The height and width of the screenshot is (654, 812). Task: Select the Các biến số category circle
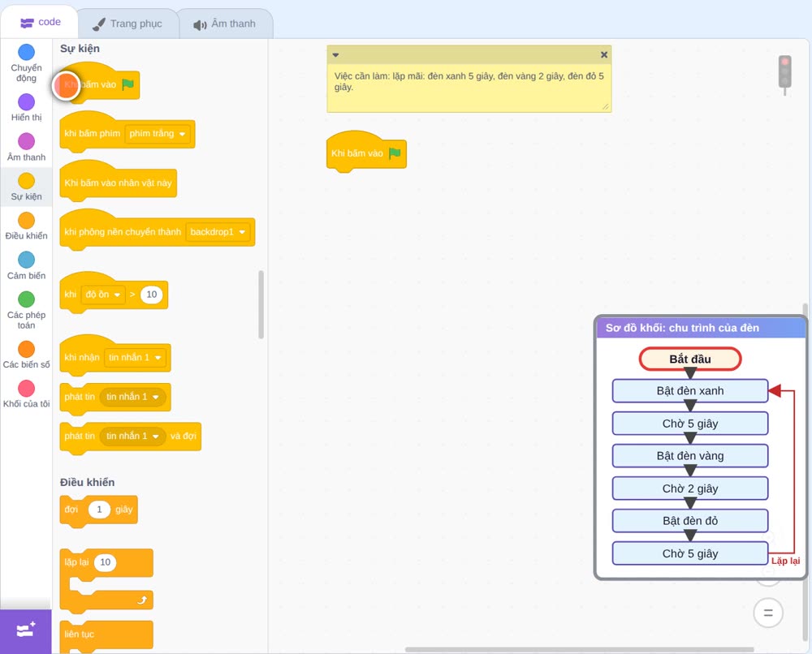tap(27, 349)
